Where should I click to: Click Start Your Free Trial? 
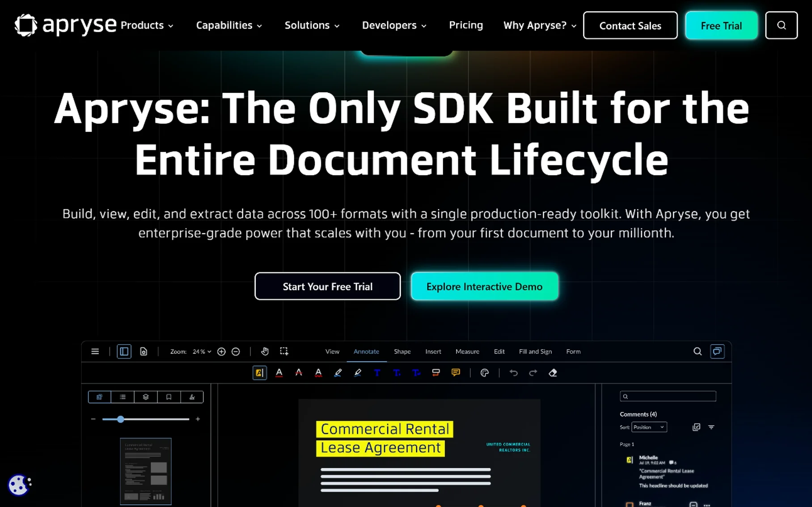coord(327,286)
